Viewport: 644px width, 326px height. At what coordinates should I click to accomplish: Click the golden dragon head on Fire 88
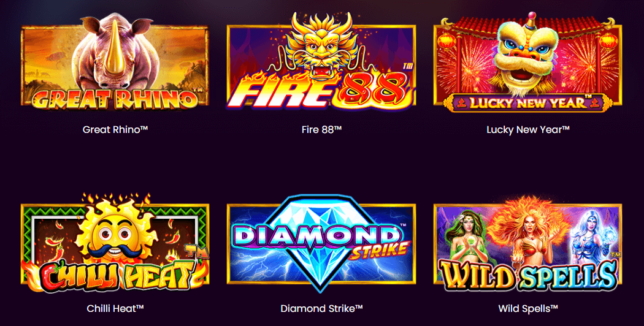coord(319,45)
